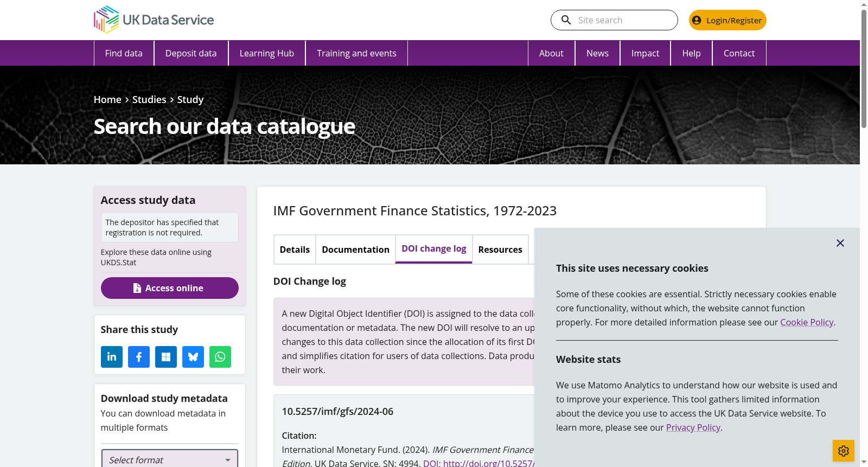Share the study on Bluesky
Image resolution: width=868 pixels, height=467 pixels.
[x=193, y=357]
